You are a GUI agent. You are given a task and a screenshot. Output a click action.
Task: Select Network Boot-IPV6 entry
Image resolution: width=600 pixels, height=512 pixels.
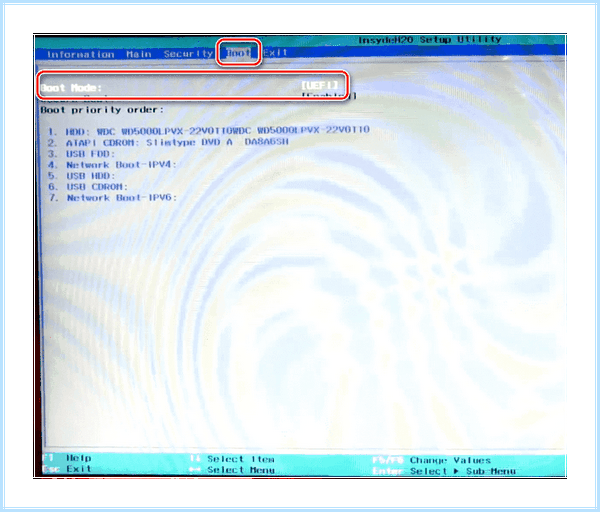tap(112, 198)
